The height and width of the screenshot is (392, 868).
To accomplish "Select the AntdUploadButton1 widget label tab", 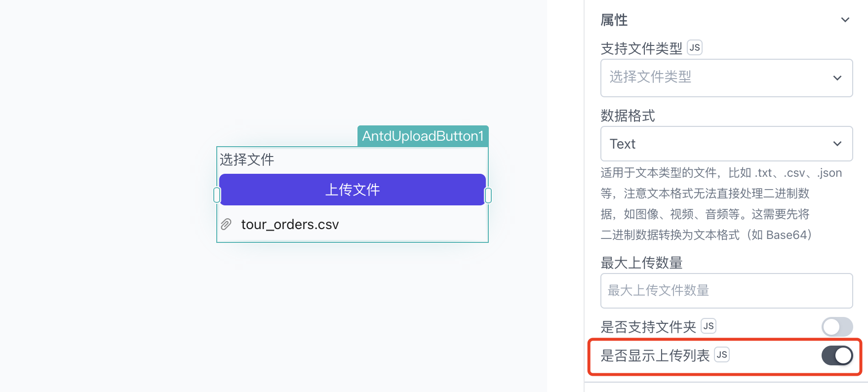I will tap(423, 136).
